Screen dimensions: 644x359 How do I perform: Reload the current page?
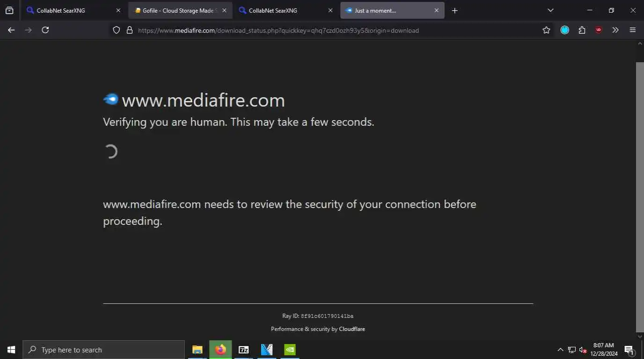[x=45, y=30]
